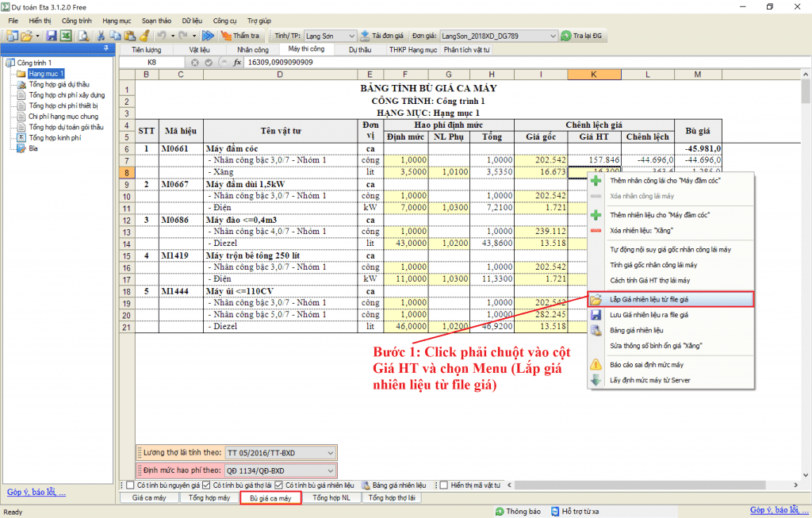Click the new project toolbar icon
The width and height of the screenshot is (812, 518).
13,36
